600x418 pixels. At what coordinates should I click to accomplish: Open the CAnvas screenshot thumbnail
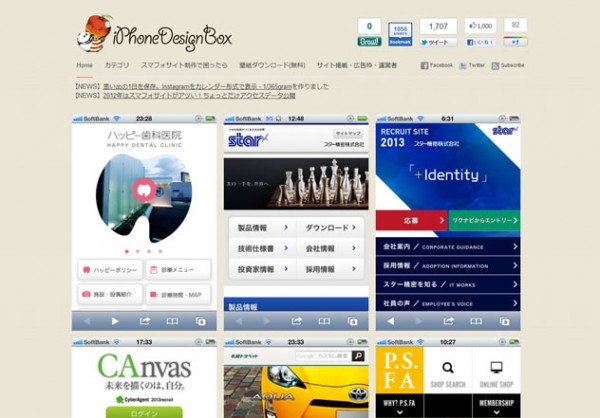point(144,378)
